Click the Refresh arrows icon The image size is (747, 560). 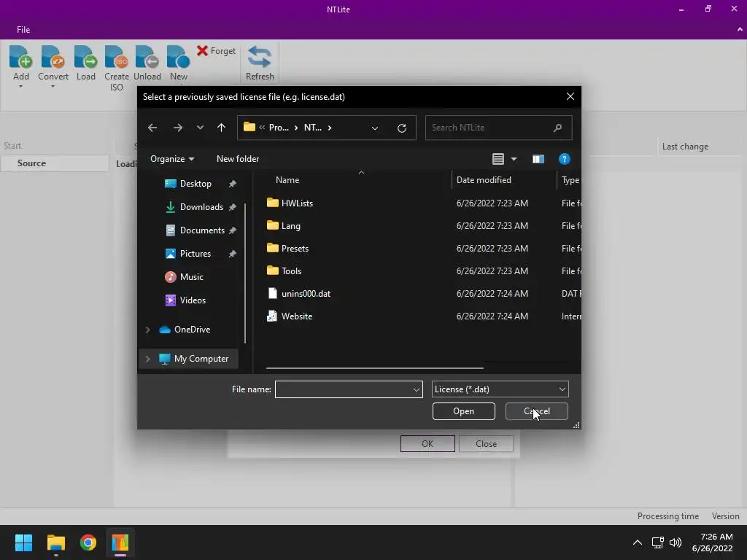(x=260, y=57)
